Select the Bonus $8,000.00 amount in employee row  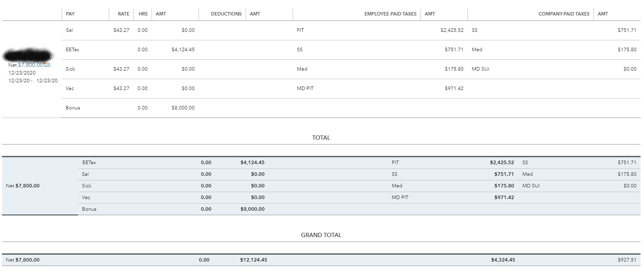[183, 108]
